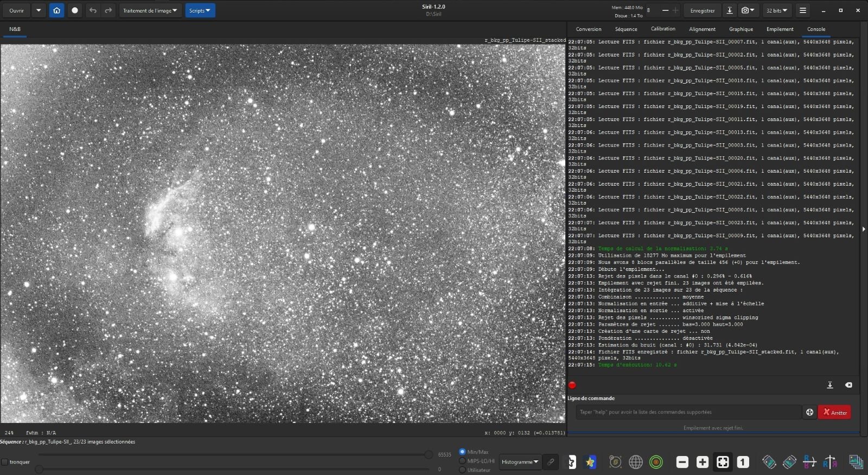This screenshot has width=868, height=475.
Task: Click the undo arrow icon
Action: (93, 10)
